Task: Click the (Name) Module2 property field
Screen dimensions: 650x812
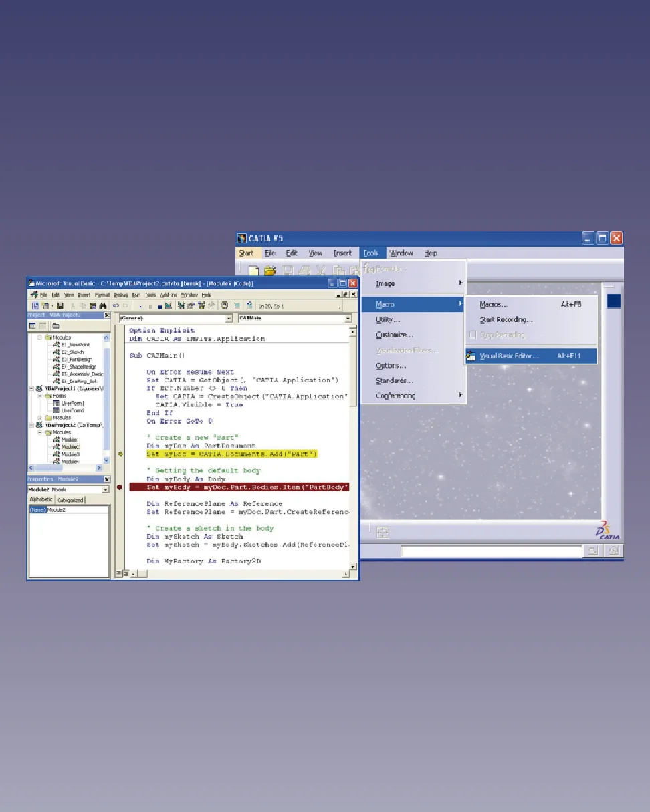Action: 68,510
